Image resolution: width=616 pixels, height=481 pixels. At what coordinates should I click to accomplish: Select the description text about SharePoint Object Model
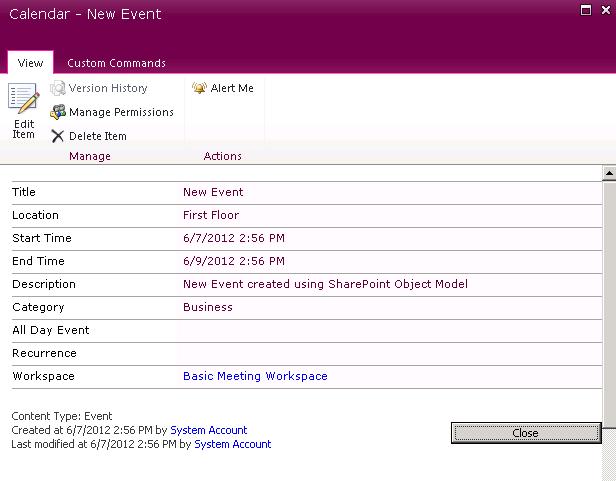coord(325,284)
